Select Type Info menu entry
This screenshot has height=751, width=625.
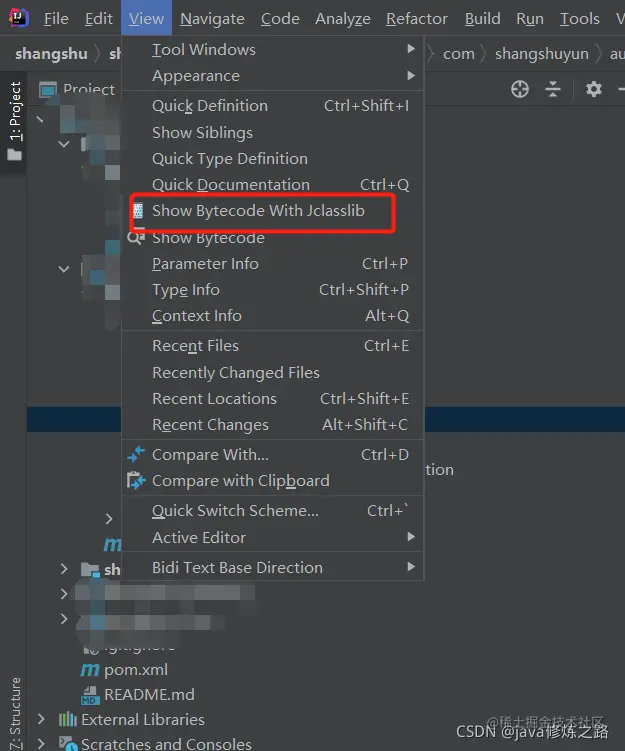[x=273, y=289]
